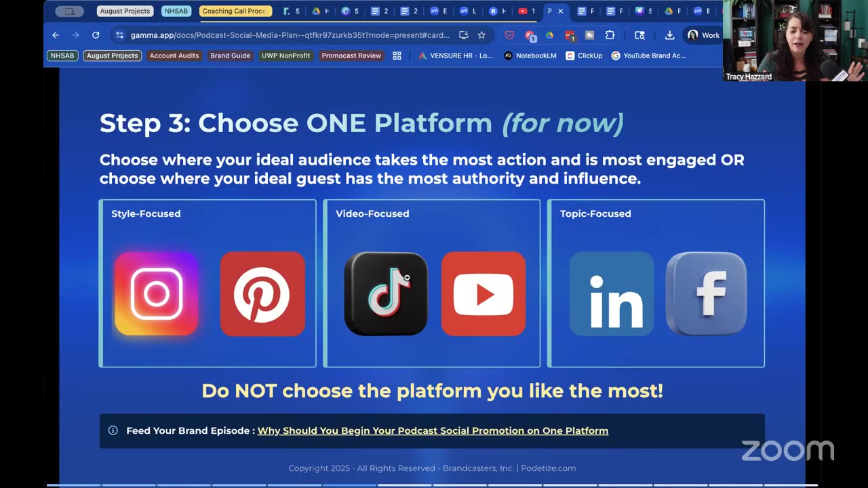Click the TikTok logo
Screen dimensions: 868x488
(386, 293)
